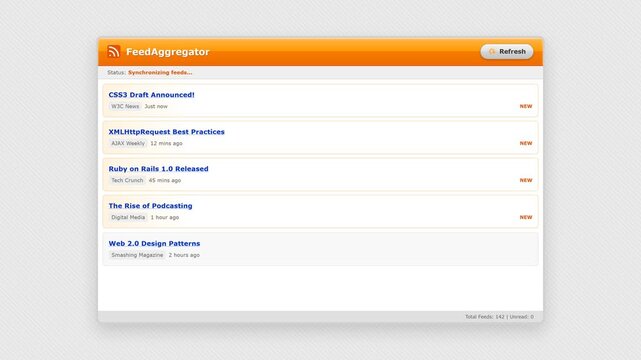Open The Rise of Podcasting article
The height and width of the screenshot is (360, 641).
(x=150, y=206)
